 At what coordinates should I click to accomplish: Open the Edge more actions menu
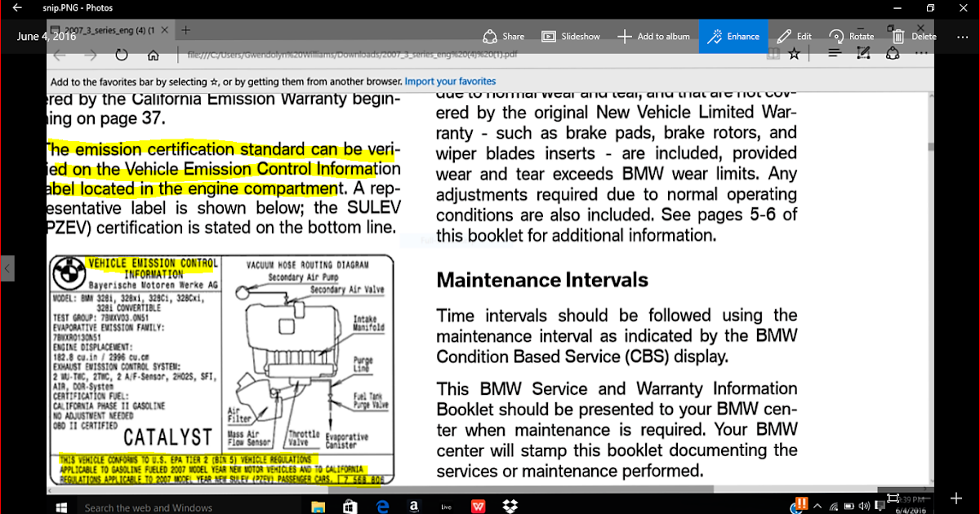(921, 54)
